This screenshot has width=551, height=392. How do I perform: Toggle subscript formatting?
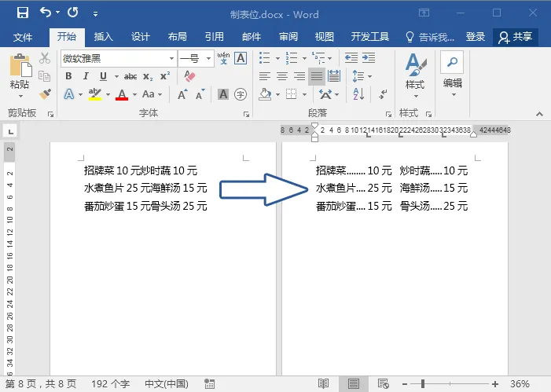click(x=148, y=76)
